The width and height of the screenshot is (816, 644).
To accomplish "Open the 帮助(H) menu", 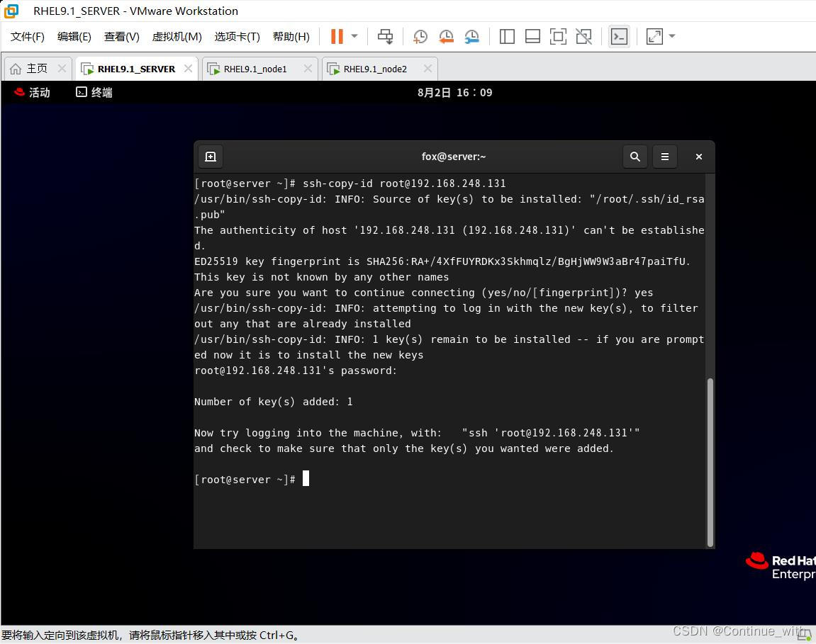I will tap(291, 36).
